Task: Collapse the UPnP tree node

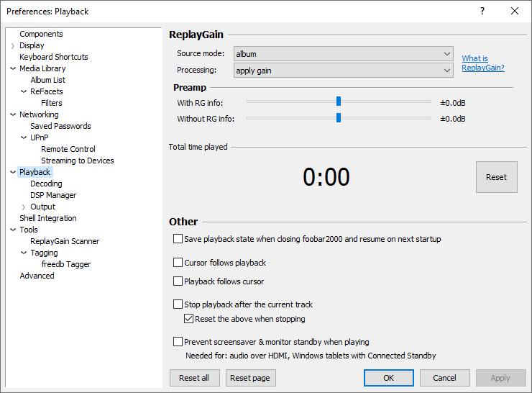Action: pyautogui.click(x=24, y=138)
